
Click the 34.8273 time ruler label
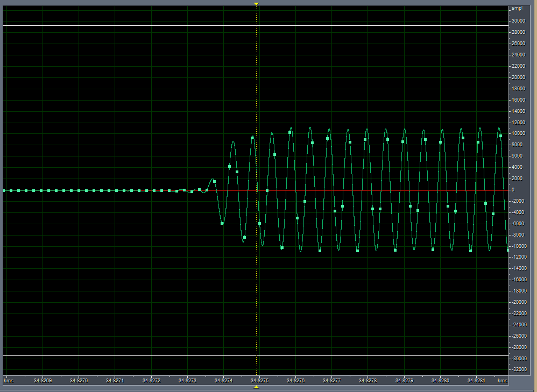coord(187,380)
